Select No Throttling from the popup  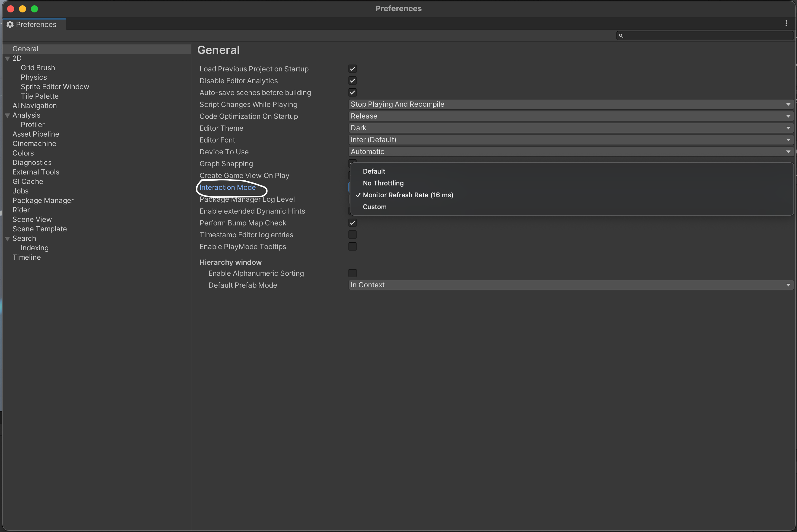click(383, 183)
